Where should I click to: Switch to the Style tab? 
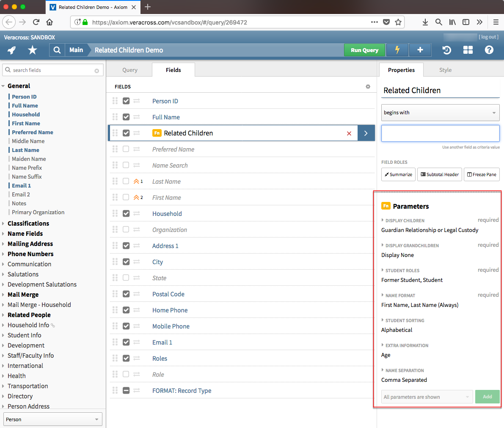[x=445, y=70]
